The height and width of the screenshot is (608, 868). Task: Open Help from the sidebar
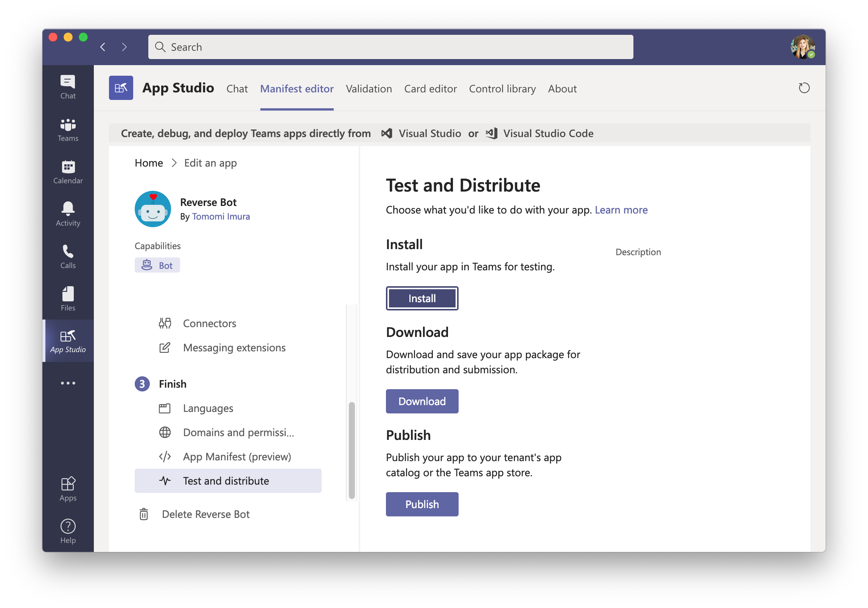tap(68, 530)
